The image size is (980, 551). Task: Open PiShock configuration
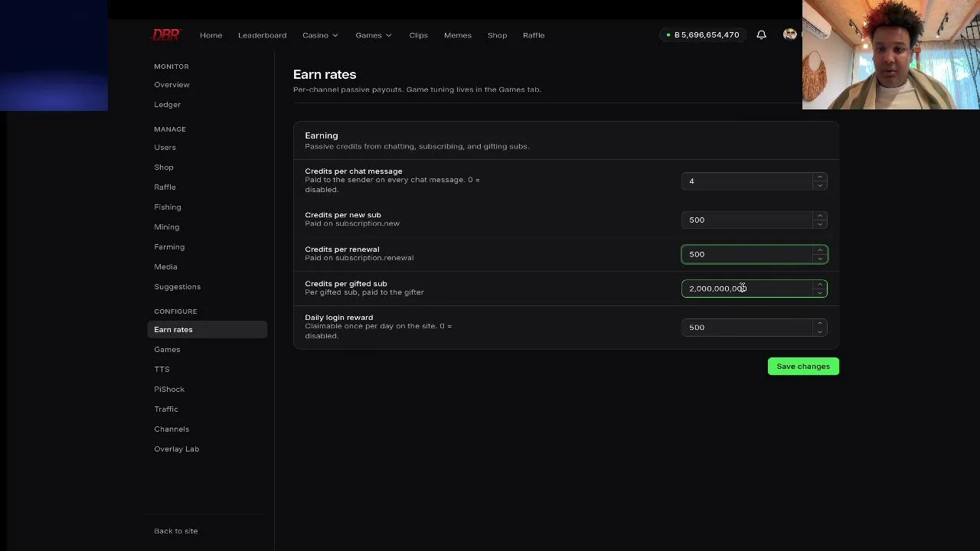pos(169,389)
